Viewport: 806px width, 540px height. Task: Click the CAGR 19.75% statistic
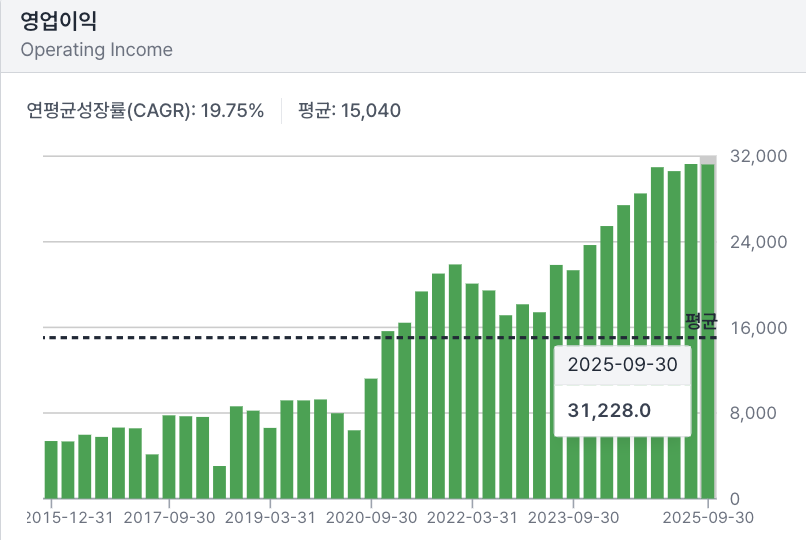[x=145, y=110]
